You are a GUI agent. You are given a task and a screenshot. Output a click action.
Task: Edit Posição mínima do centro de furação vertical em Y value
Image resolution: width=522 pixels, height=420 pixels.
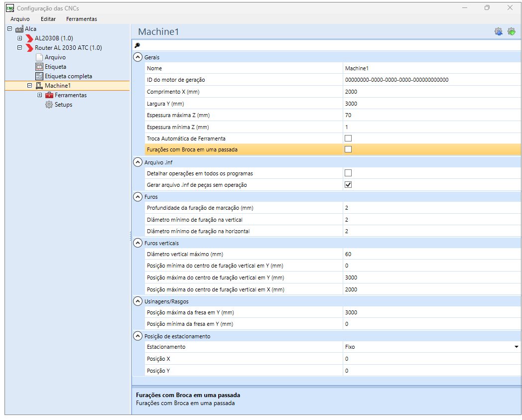coord(431,266)
